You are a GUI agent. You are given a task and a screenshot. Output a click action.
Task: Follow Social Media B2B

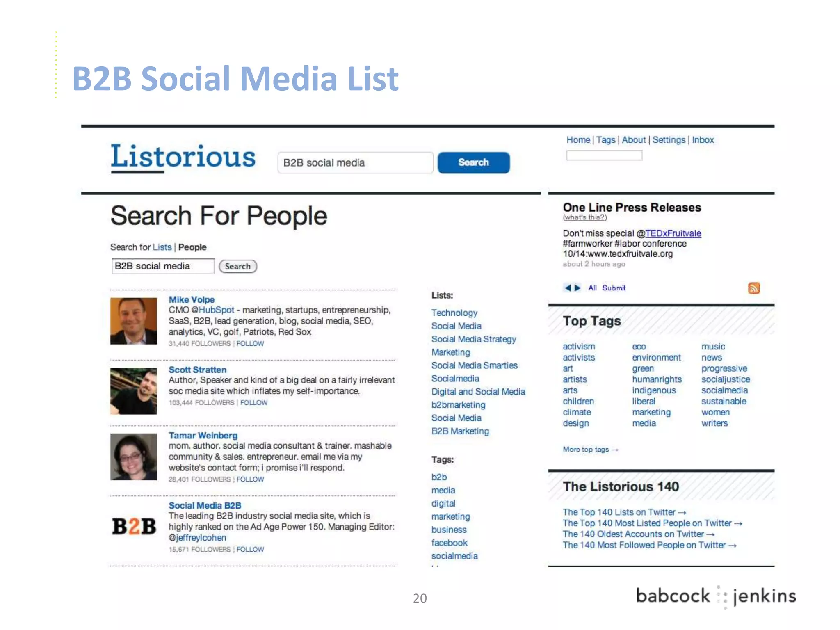tap(250, 549)
